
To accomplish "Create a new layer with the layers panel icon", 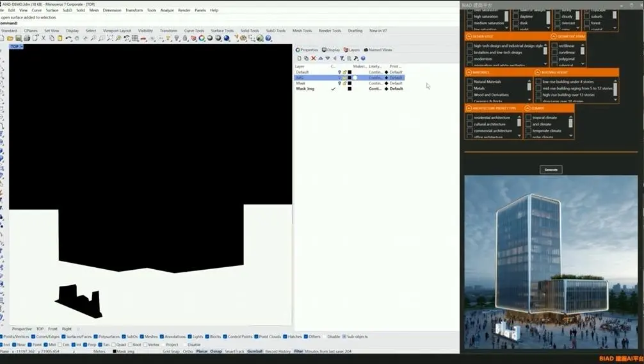I will (x=299, y=58).
